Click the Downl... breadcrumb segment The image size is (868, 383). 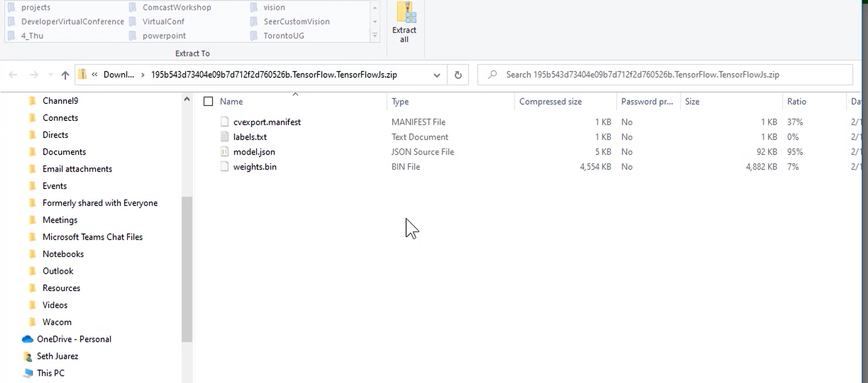pos(118,75)
